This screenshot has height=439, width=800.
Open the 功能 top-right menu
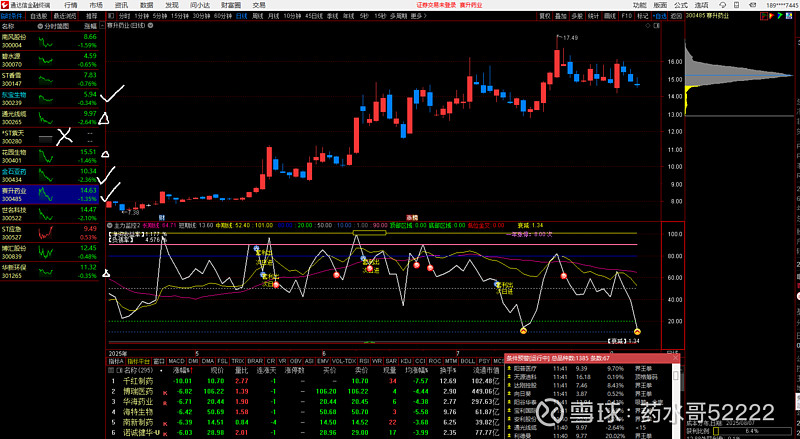[640, 5]
